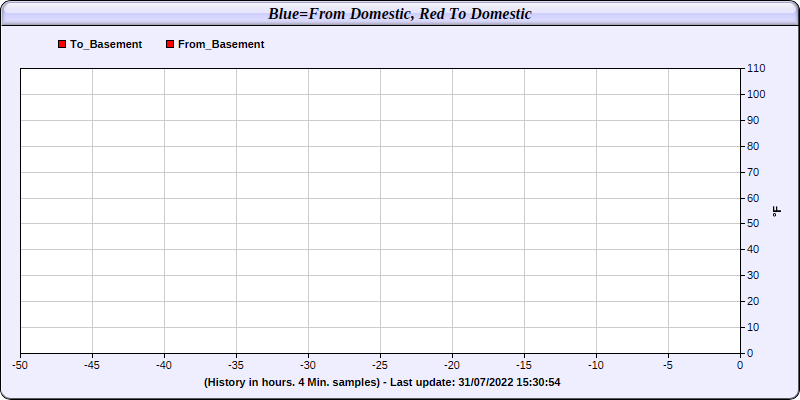Click the -20 hour axis label
The height and width of the screenshot is (400, 800).
click(x=452, y=365)
